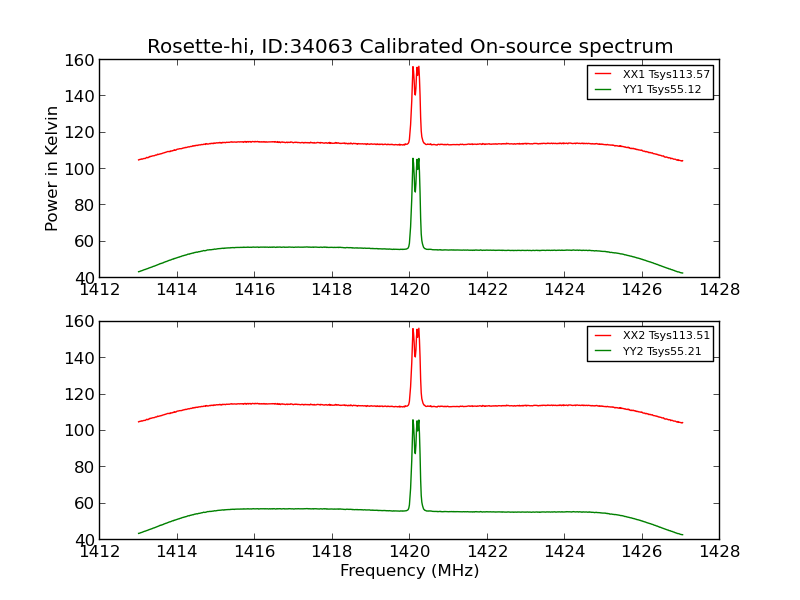Image resolution: width=800 pixels, height=600 pixels.
Task: Click the 140 y-tick label of lower plot
Action: point(79,358)
